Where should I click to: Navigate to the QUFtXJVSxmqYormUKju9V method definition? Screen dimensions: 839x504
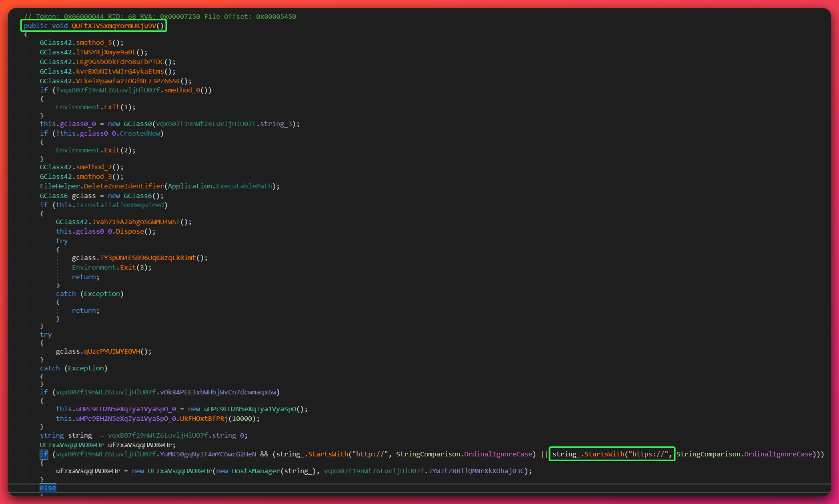click(116, 26)
